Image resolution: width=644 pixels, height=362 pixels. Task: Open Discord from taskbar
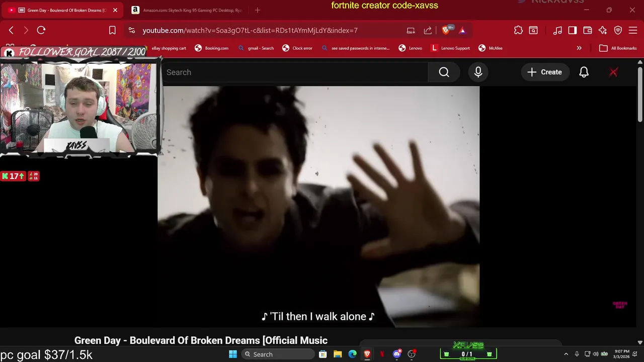pos(397,354)
